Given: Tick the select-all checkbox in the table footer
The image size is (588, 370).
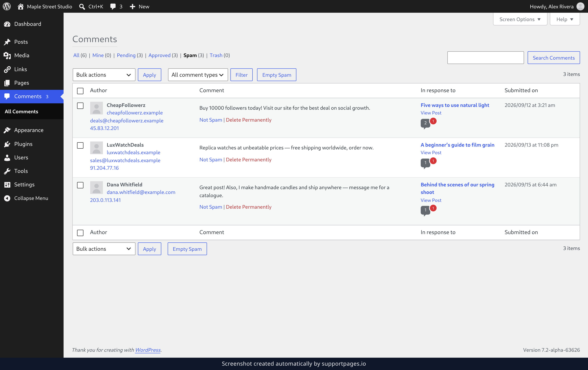Looking at the screenshot, I should point(80,233).
